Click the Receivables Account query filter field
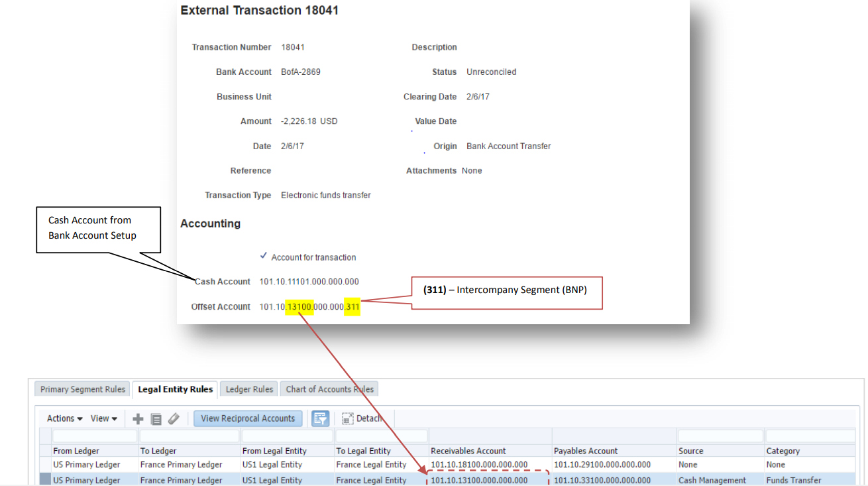This screenshot has height=486, width=868. click(489, 436)
